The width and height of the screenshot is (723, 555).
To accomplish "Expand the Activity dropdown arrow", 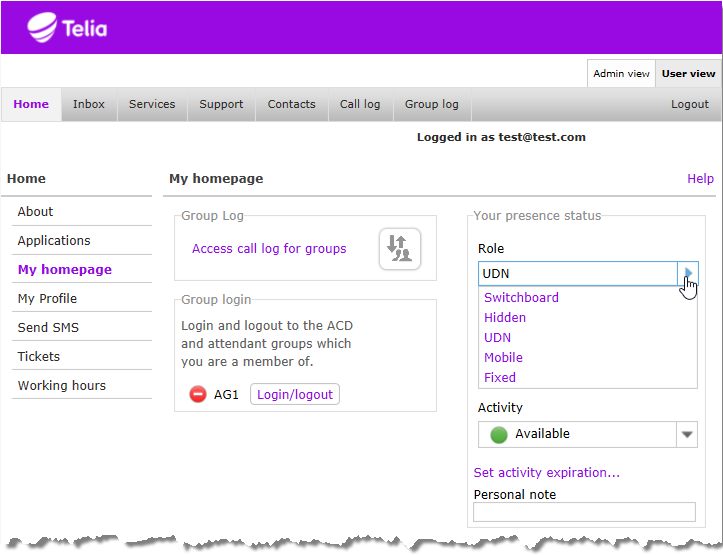I will click(x=686, y=434).
